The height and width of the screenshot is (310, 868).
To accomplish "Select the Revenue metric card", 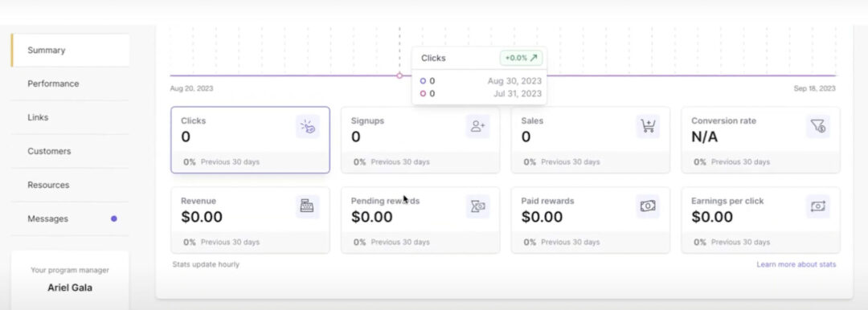I will (x=250, y=220).
